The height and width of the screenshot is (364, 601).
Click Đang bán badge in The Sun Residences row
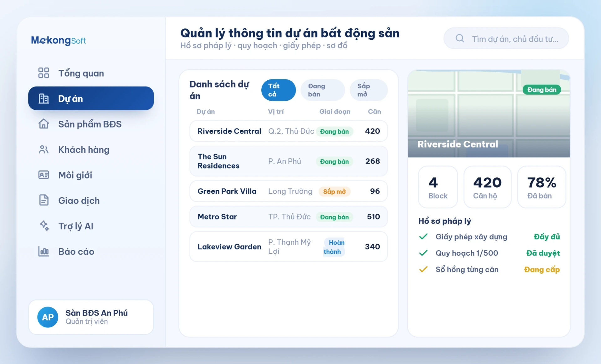[334, 161]
